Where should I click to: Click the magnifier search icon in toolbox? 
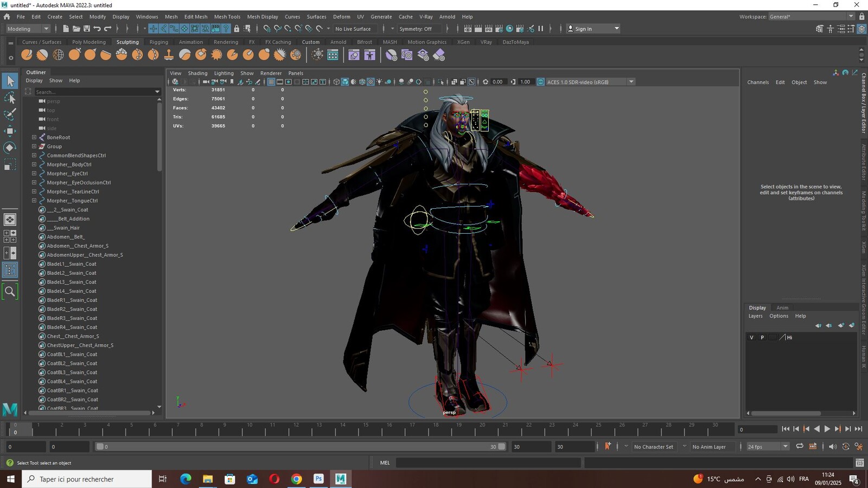point(10,292)
